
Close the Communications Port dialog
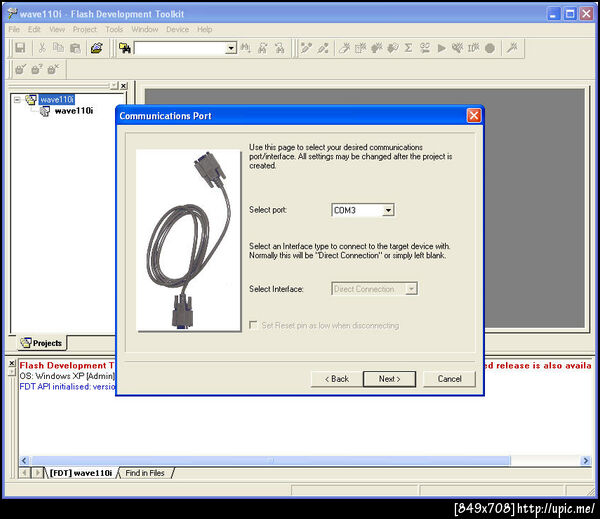point(474,116)
